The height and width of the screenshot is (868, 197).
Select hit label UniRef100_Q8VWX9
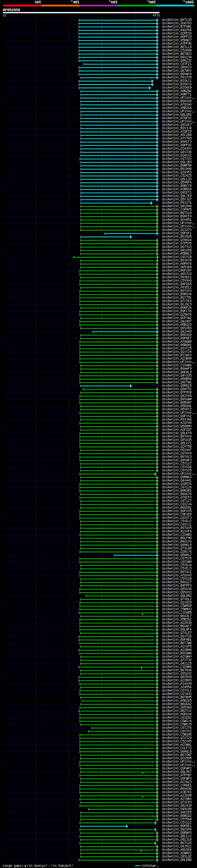(177, 74)
